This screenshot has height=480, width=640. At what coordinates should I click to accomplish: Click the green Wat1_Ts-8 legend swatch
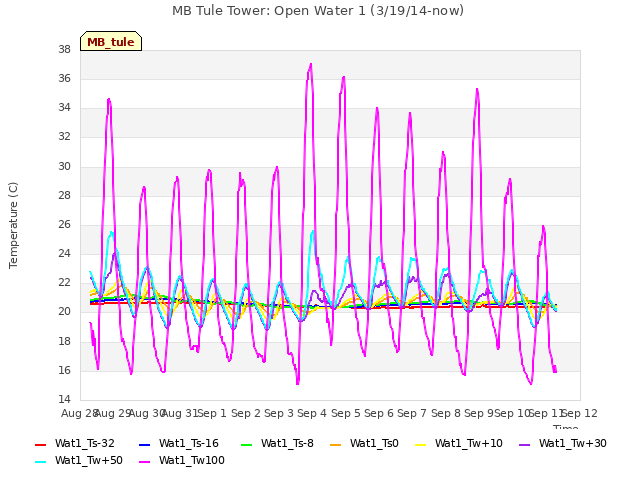click(247, 444)
